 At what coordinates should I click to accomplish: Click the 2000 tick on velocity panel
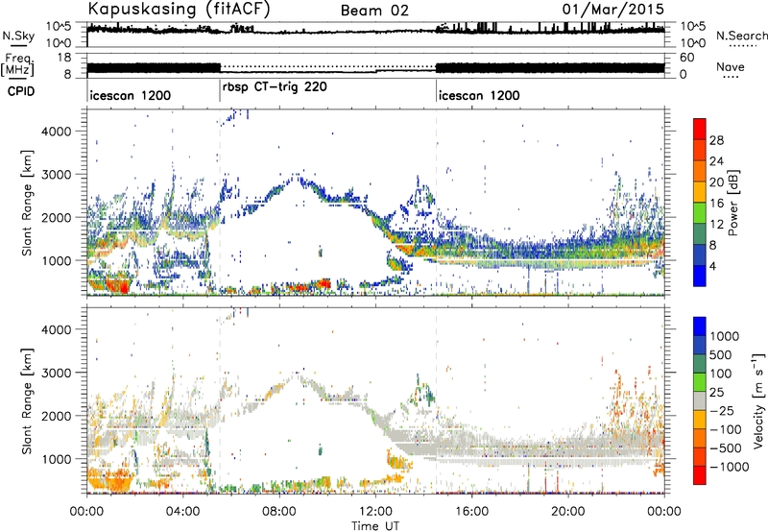click(59, 416)
